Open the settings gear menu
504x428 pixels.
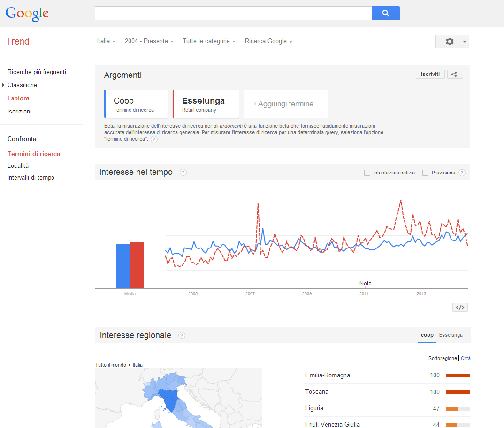click(451, 41)
